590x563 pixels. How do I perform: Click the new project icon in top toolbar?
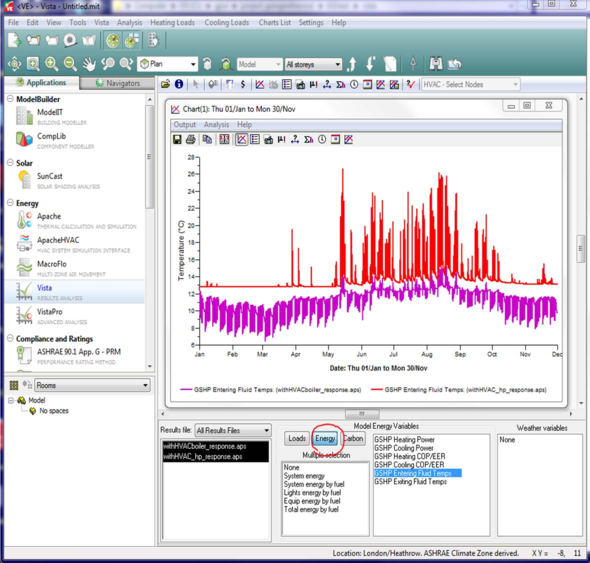14,40
